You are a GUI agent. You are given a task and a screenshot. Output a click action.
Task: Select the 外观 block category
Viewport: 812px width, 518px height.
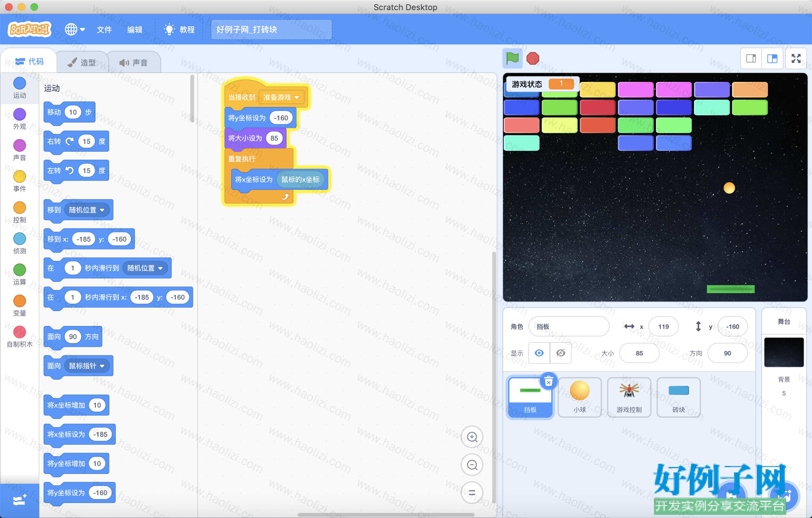coord(20,119)
